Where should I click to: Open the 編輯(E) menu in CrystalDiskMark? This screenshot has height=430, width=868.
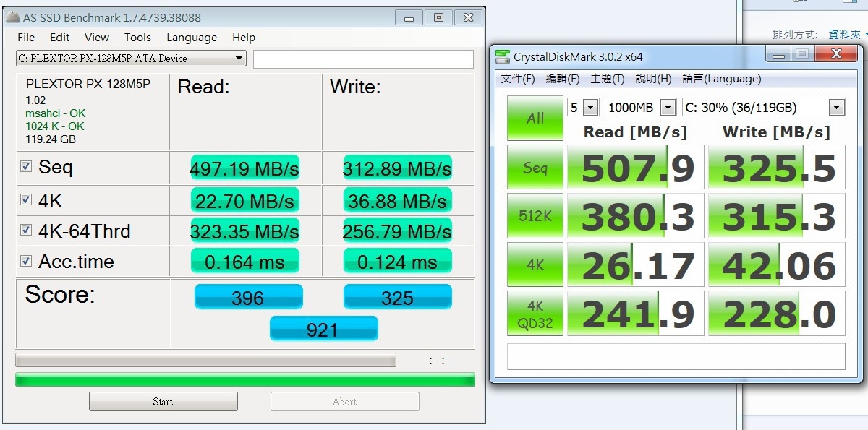563,79
